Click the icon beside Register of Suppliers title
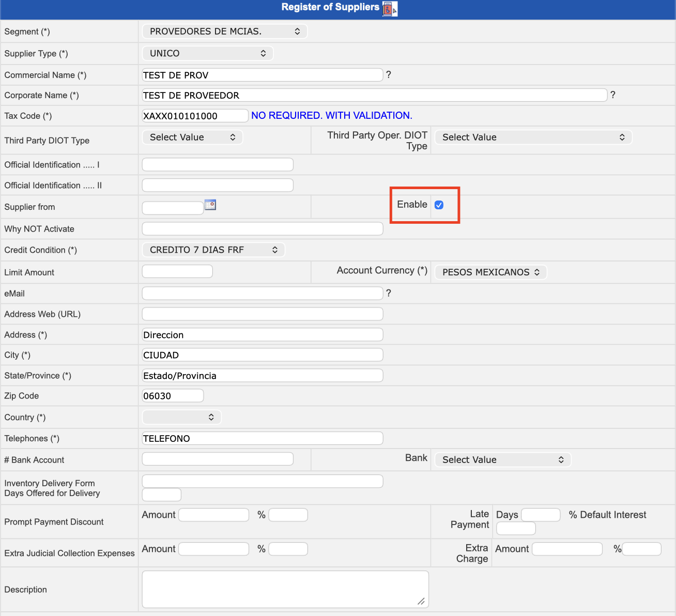The image size is (676, 616). click(390, 8)
